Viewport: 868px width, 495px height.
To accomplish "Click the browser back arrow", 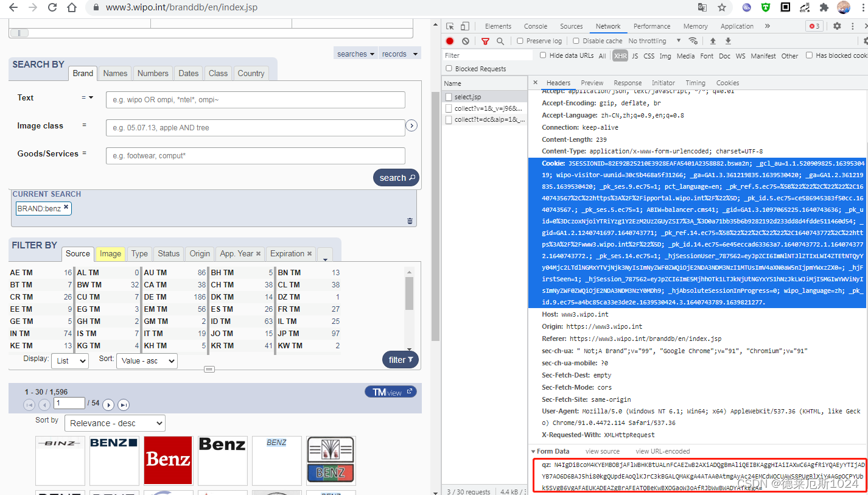I will (x=13, y=7).
